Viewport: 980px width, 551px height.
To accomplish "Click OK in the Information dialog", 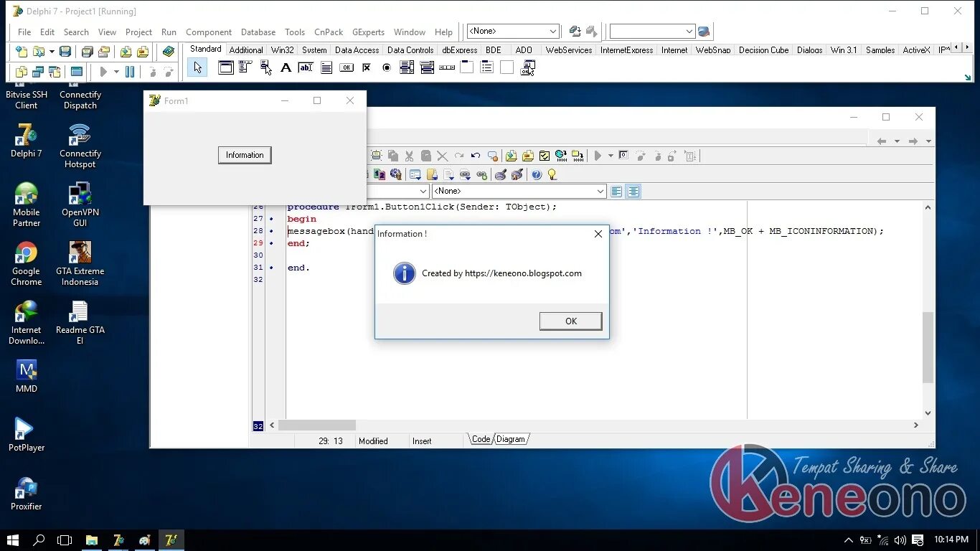I will click(x=570, y=321).
